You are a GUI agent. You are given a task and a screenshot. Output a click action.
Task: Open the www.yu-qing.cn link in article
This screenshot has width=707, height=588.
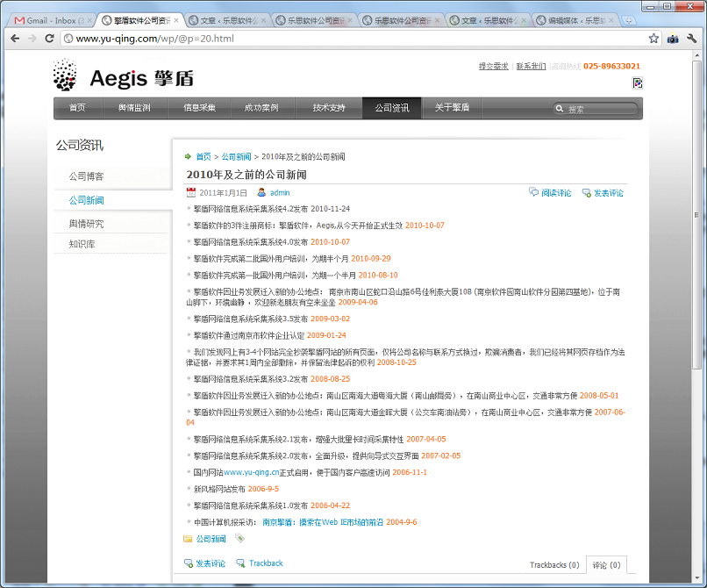251,472
